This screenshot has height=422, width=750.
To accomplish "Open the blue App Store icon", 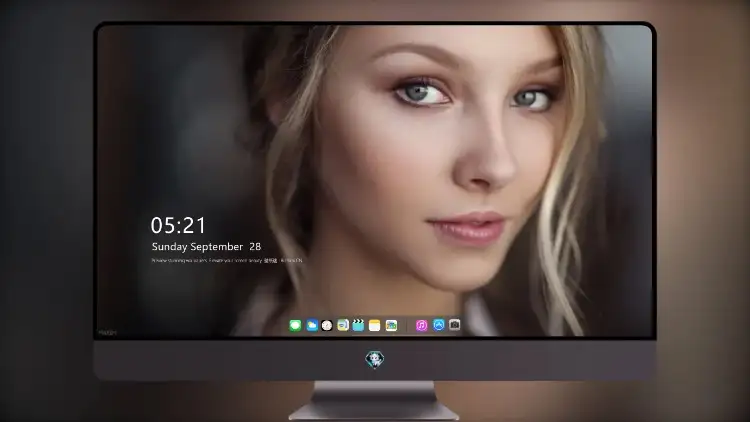I will pos(439,325).
